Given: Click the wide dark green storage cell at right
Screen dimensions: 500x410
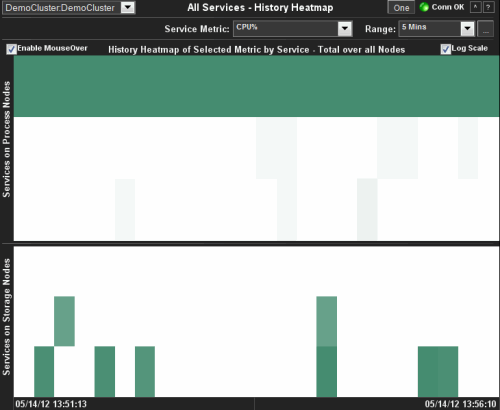Looking at the screenshot, I should (x=438, y=371).
